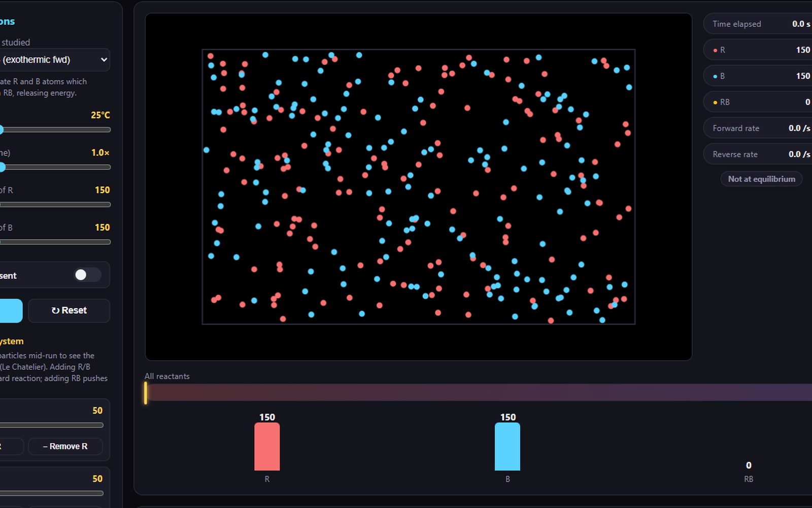Click the RB label under the chart
812x508 pixels.
(x=749, y=479)
